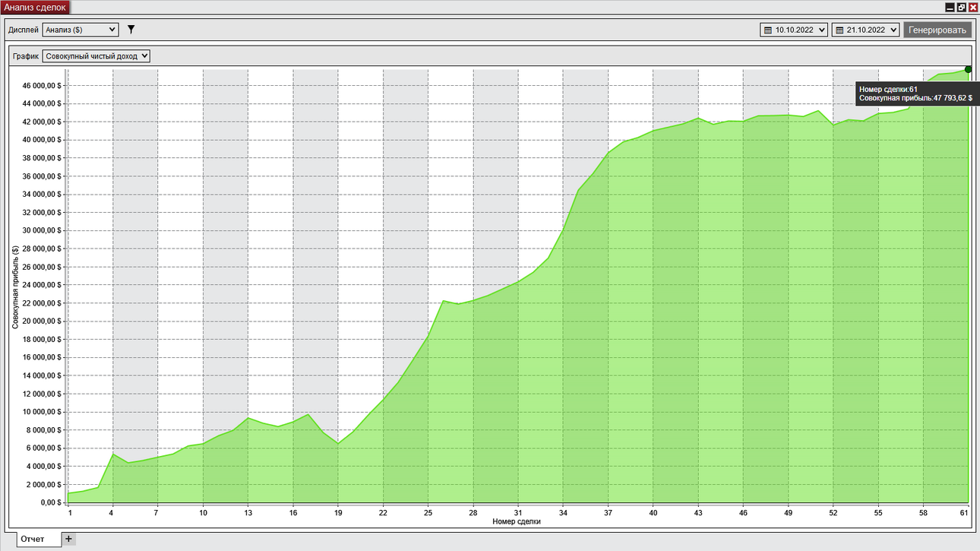Add a new tab with the plus icon
980x551 pixels.
pos(68,539)
